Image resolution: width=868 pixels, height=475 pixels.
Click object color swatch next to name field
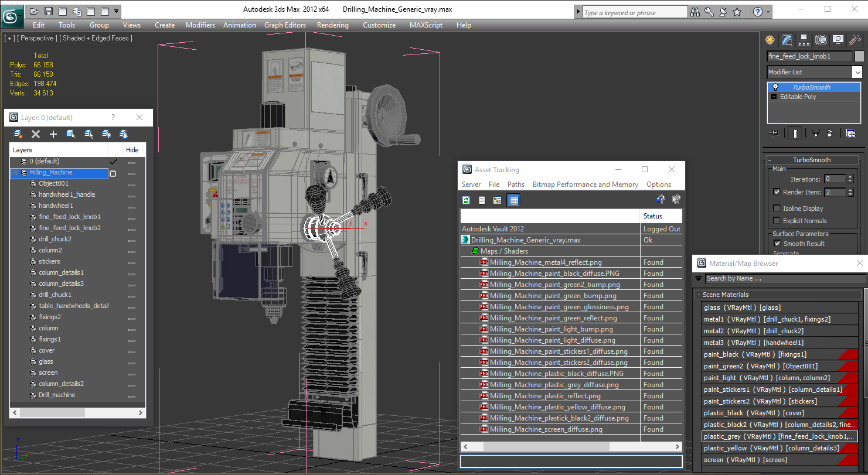pos(859,56)
